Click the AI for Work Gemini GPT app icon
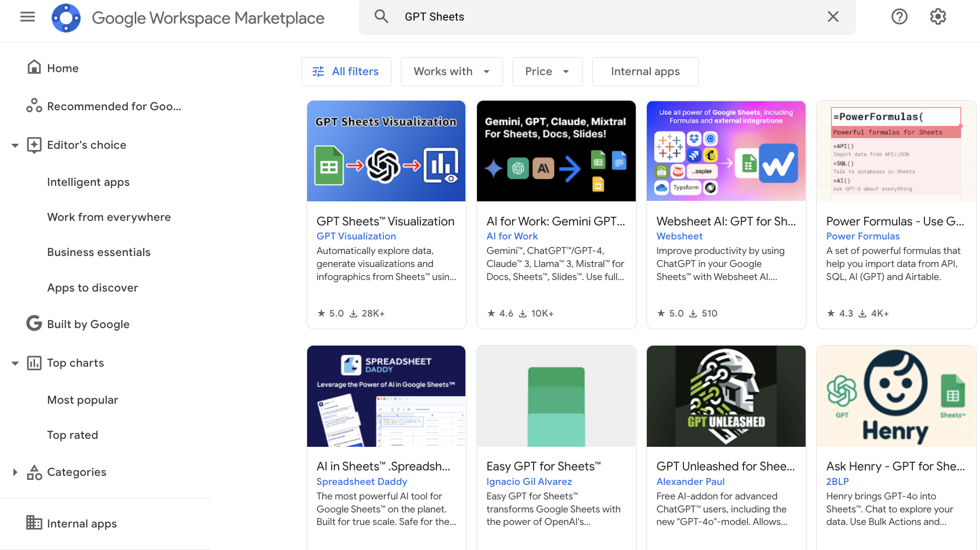The width and height of the screenshot is (980, 550). (x=556, y=151)
